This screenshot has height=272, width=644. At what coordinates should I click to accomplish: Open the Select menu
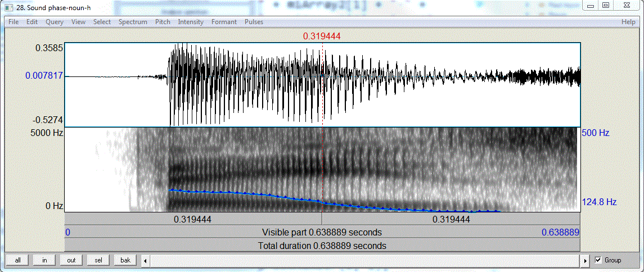tap(102, 22)
